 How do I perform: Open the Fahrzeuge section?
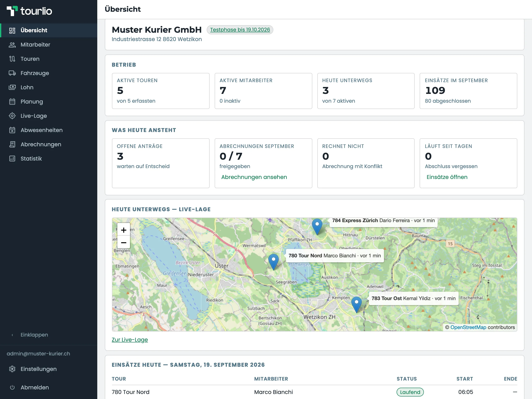49,73
